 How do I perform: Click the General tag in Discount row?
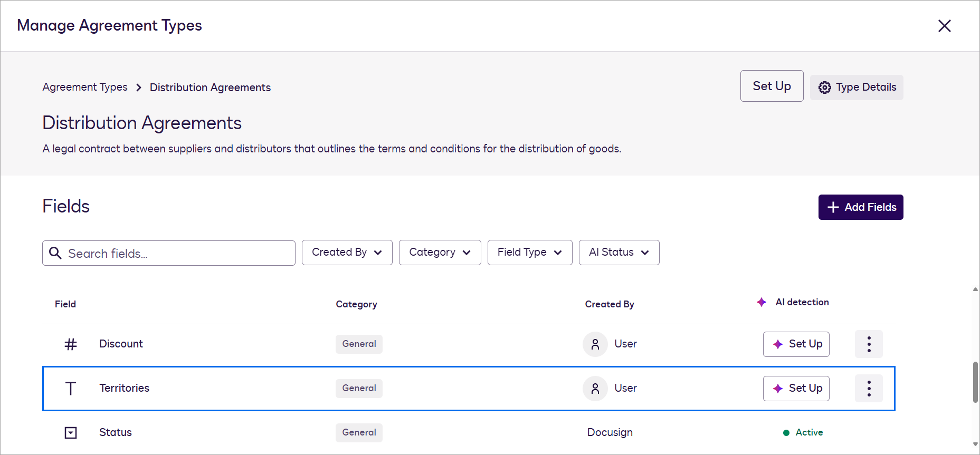pyautogui.click(x=359, y=344)
